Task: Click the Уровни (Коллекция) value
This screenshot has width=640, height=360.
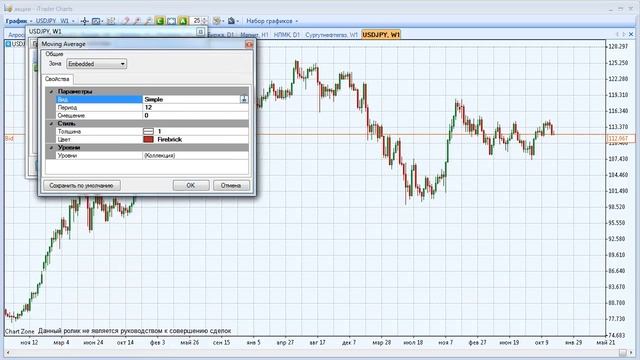Action: pos(195,156)
